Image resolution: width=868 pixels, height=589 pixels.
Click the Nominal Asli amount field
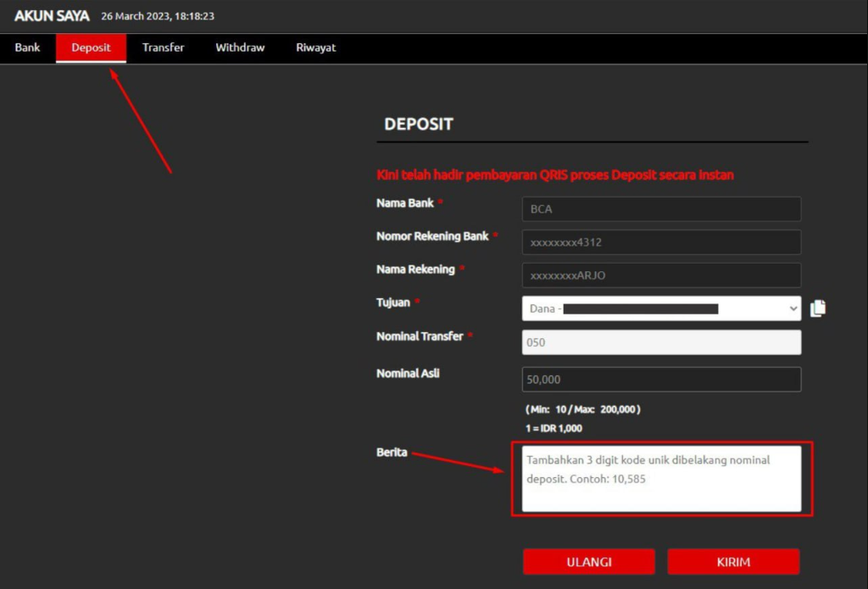point(661,380)
